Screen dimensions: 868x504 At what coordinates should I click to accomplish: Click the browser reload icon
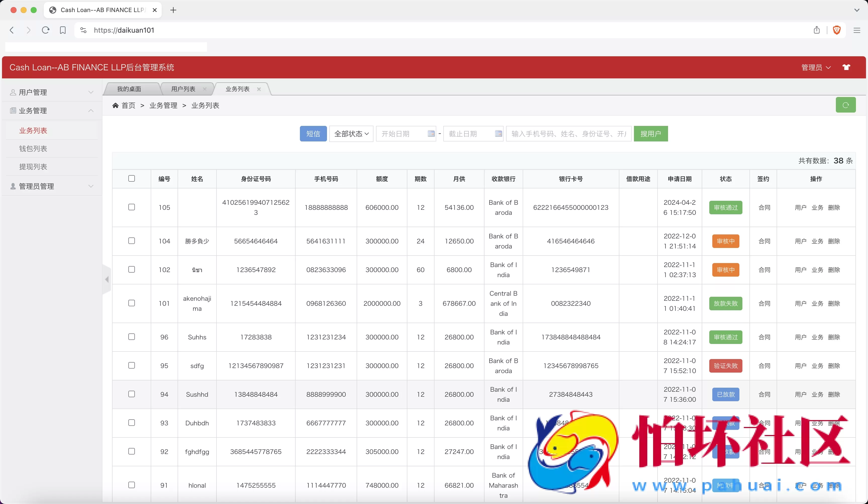(45, 30)
